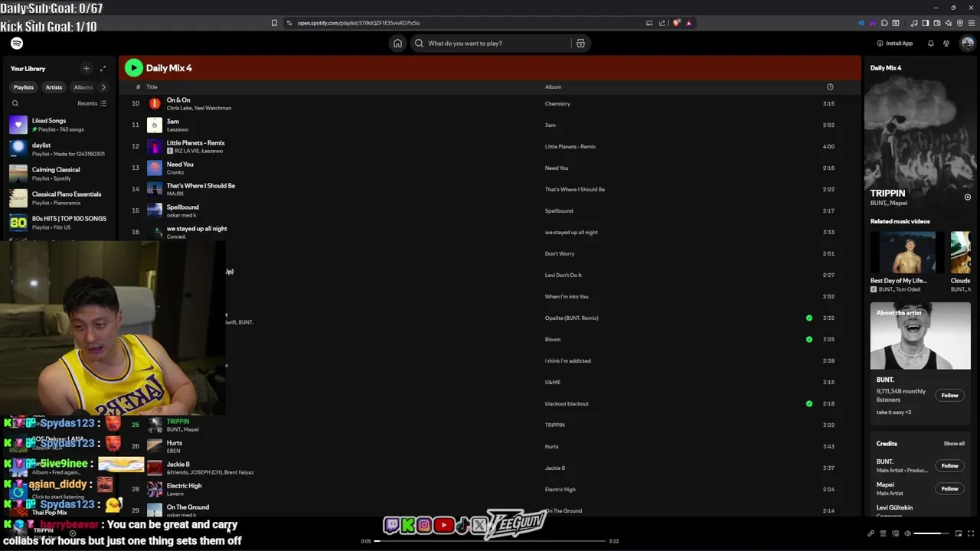Open the notifications bell
Screen dimensions: 980x551
931,44
